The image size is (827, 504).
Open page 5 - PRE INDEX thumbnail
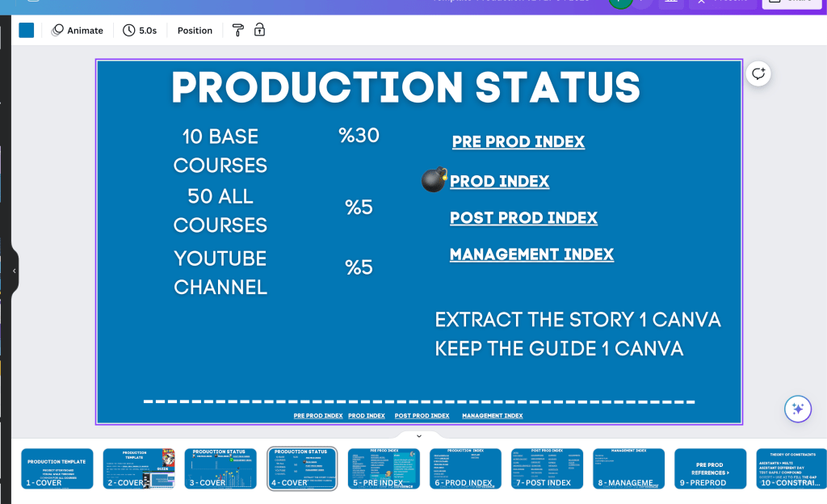[384, 468]
